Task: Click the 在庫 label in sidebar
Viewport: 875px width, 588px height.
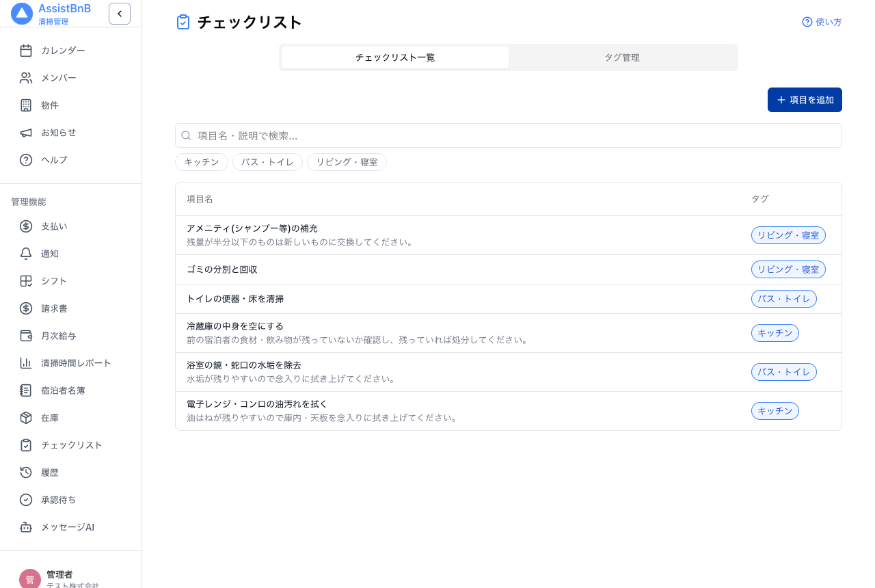Action: [x=50, y=418]
